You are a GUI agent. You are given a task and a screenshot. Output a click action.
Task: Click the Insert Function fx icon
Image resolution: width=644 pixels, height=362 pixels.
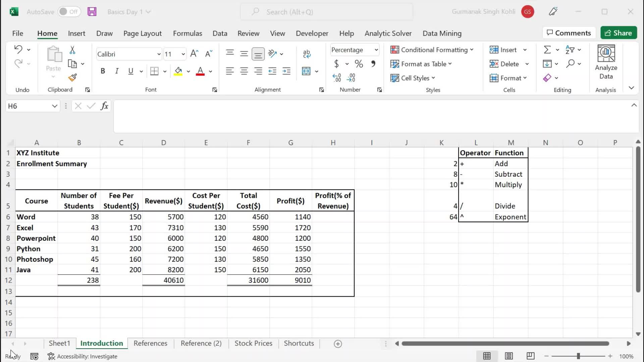(104, 106)
